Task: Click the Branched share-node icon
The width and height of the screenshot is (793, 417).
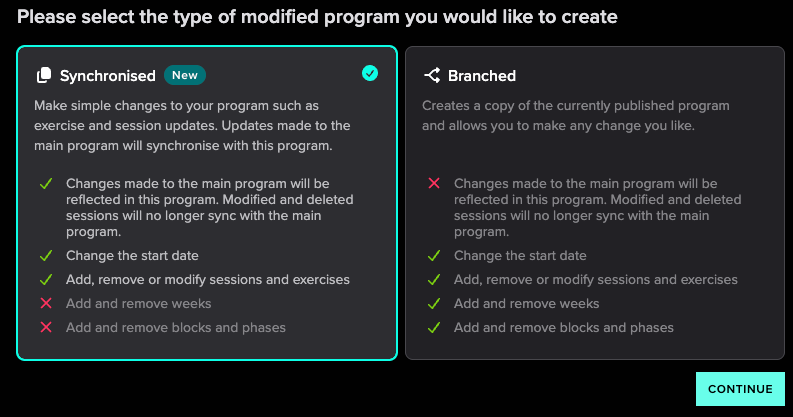Action: click(x=431, y=75)
